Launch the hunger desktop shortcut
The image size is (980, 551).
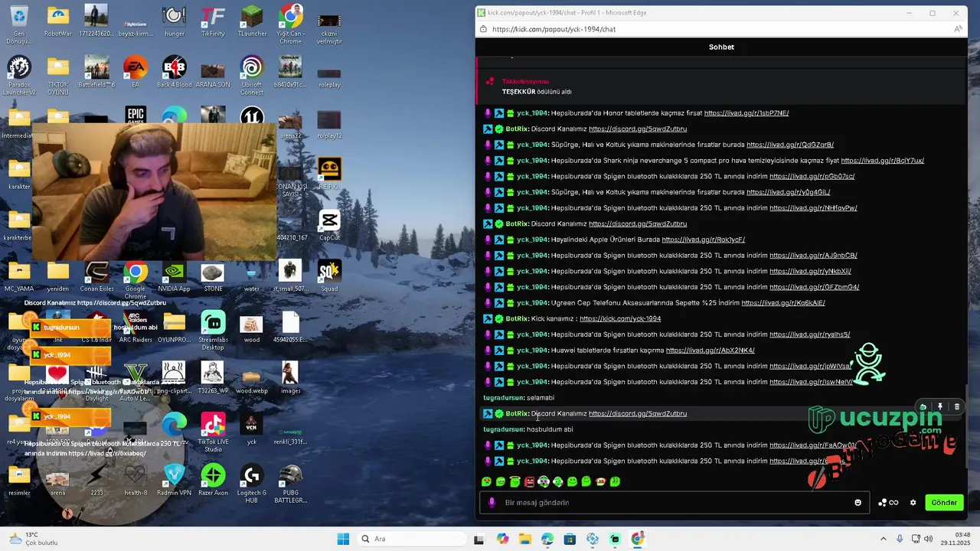[x=174, y=21]
